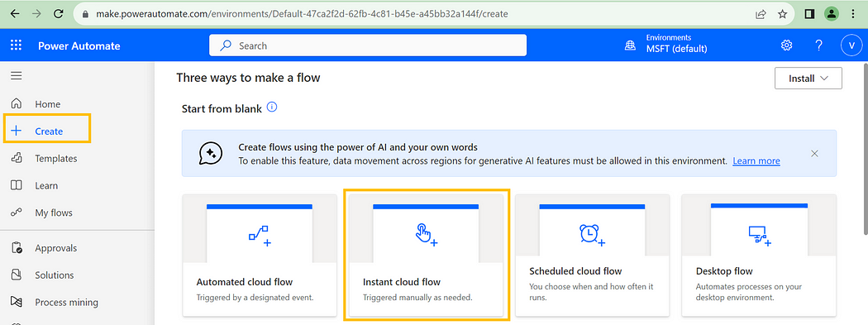Click the search magnifier icon
This screenshot has height=325, width=868.
coord(226,46)
